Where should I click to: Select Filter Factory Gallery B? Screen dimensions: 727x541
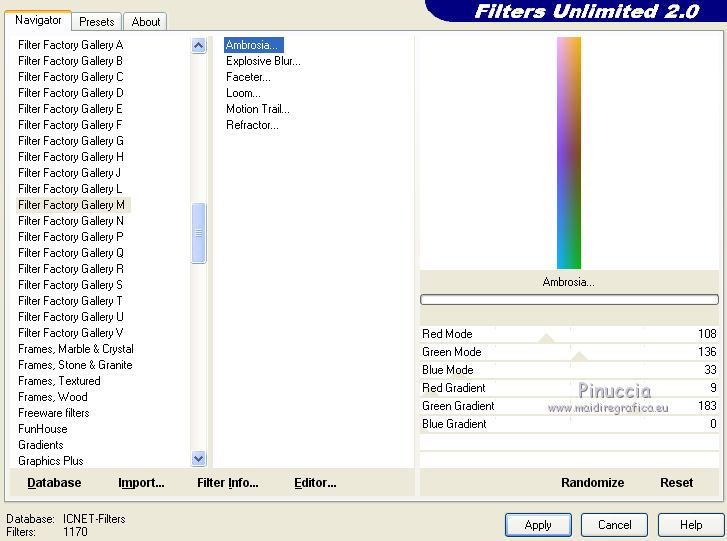pos(70,61)
